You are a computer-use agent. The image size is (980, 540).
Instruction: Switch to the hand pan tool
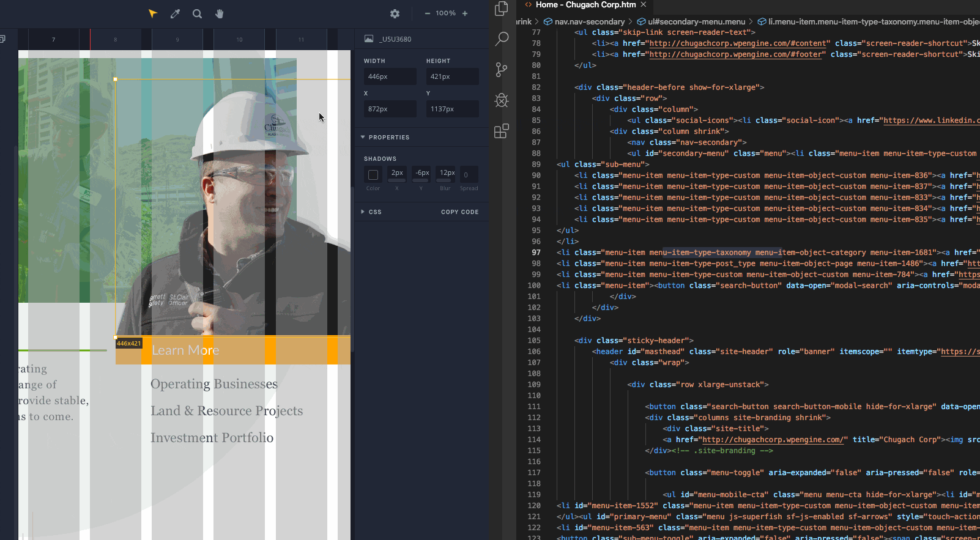click(x=219, y=13)
